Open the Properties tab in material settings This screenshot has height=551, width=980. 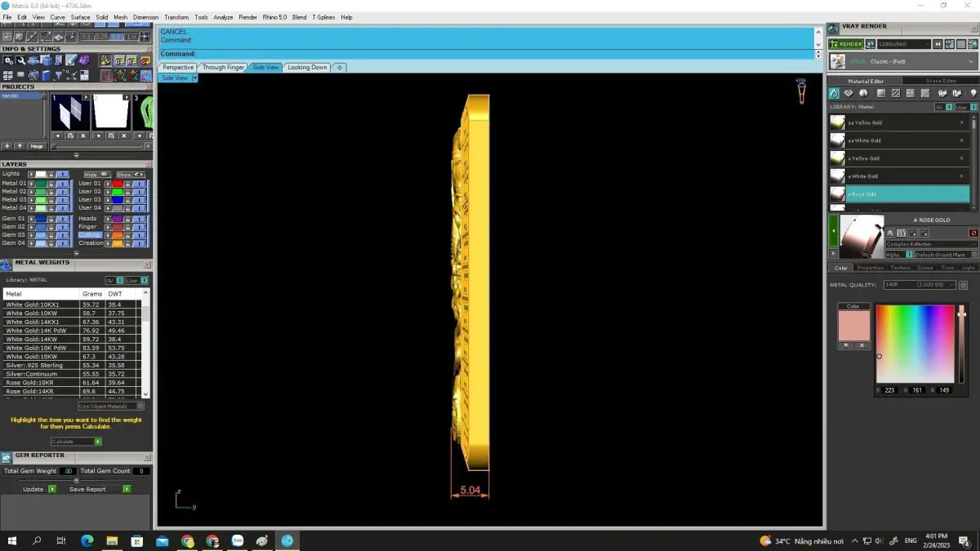point(870,268)
